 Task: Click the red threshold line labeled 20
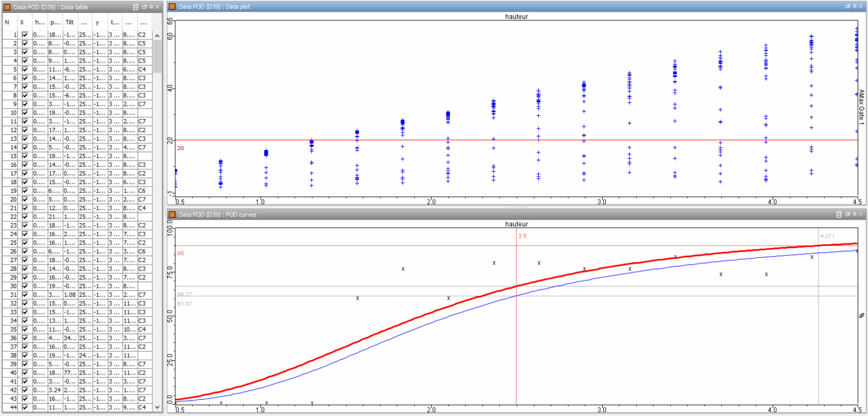click(517, 140)
